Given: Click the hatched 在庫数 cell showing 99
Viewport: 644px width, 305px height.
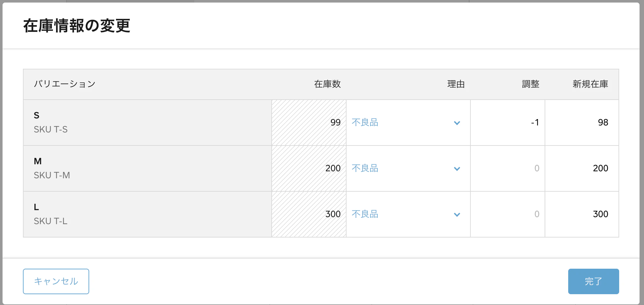Looking at the screenshot, I should pyautogui.click(x=309, y=123).
